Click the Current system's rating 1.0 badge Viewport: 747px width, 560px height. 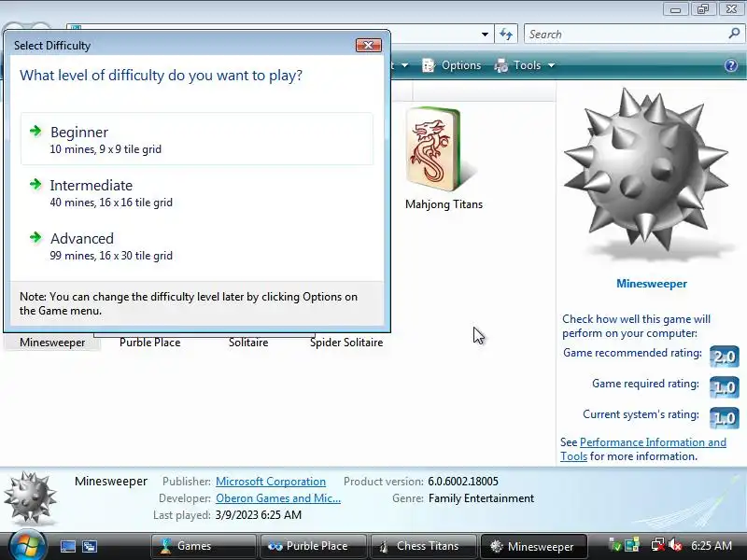pyautogui.click(x=725, y=418)
